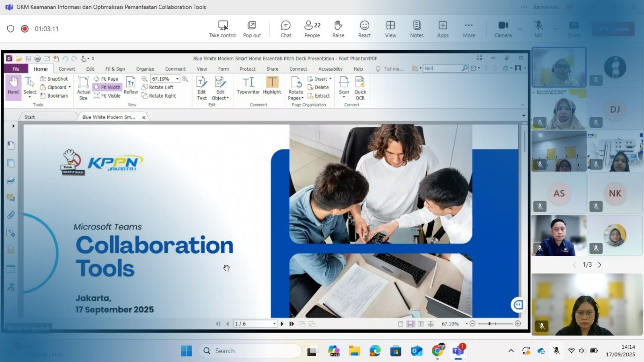This screenshot has height=362, width=644.
Task: Open meeting Notes
Action: tap(417, 29)
